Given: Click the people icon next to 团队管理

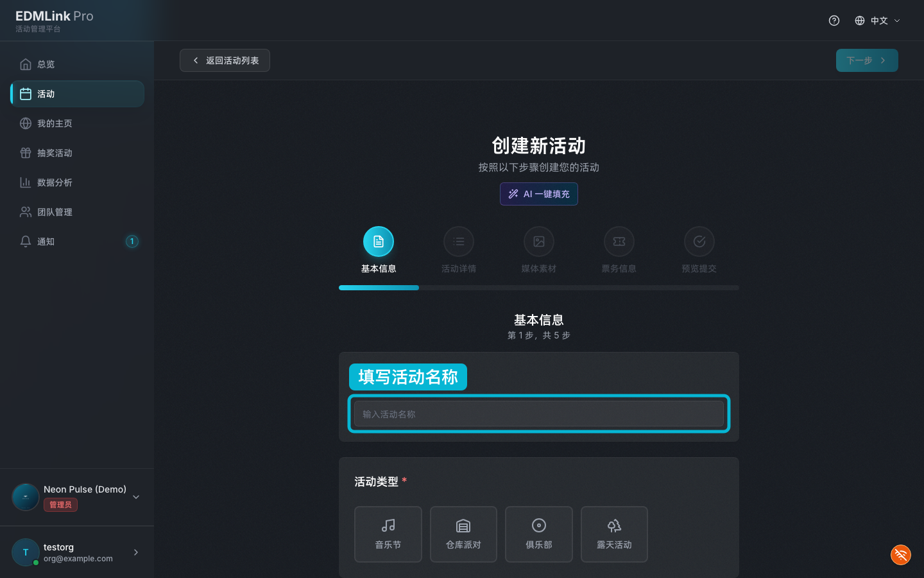Looking at the screenshot, I should click(26, 212).
